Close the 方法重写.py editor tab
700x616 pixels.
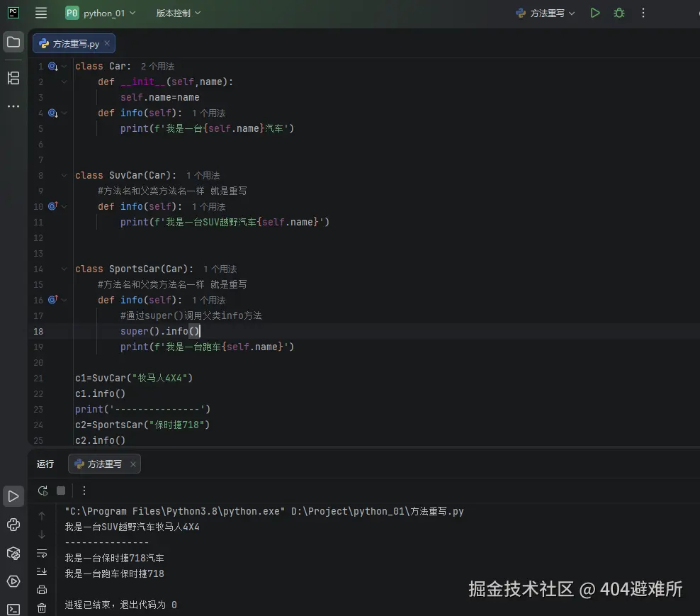coord(107,43)
